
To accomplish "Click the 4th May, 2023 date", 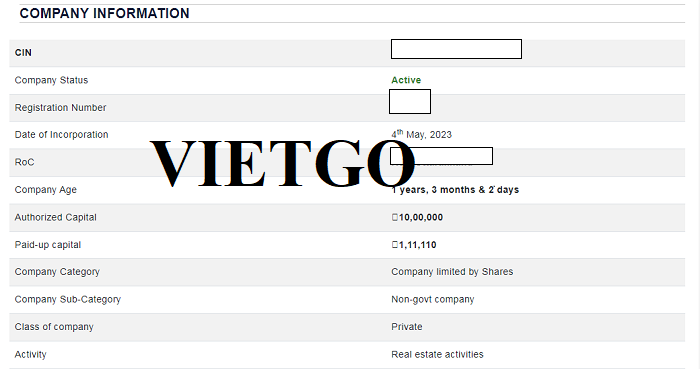I will pyautogui.click(x=422, y=134).
